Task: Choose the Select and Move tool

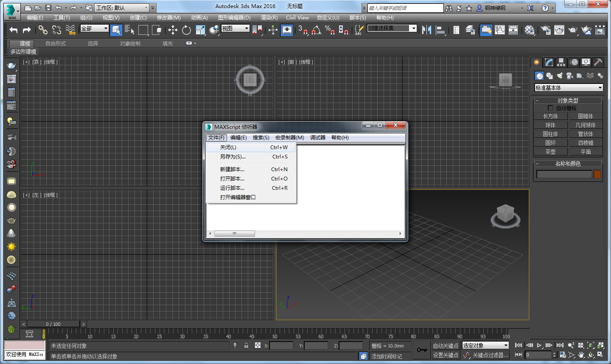Action: coord(173,30)
